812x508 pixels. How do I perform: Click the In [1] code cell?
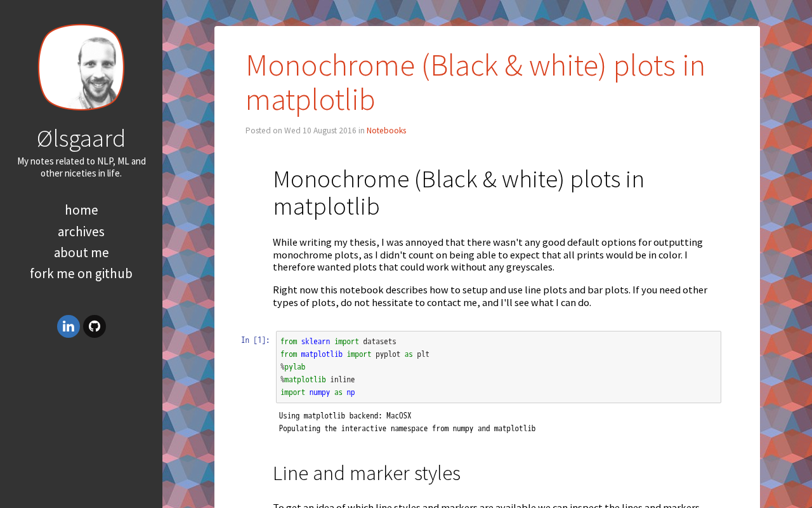[x=499, y=367]
